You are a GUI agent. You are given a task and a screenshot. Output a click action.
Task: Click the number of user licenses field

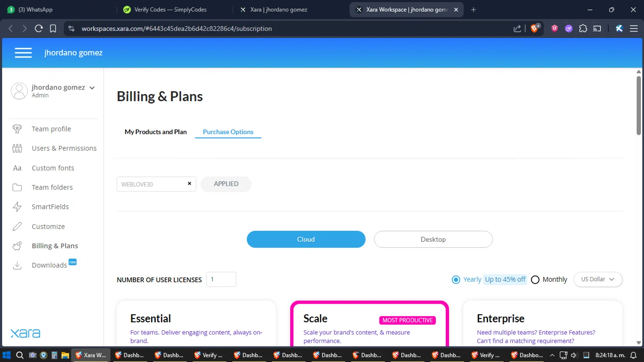[221, 279]
